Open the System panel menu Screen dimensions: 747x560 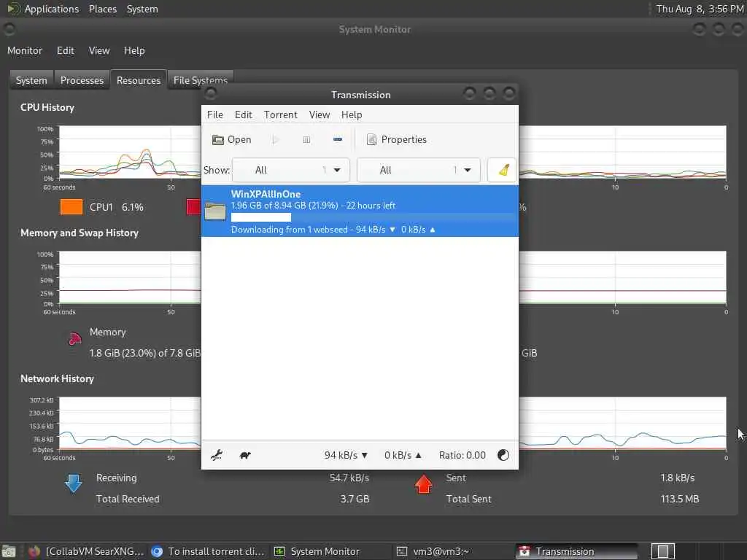pyautogui.click(x=142, y=9)
